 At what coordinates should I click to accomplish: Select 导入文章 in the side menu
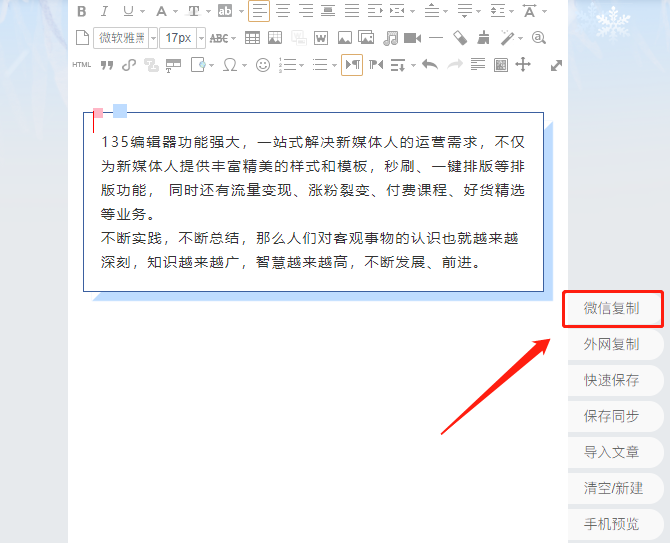tap(612, 452)
